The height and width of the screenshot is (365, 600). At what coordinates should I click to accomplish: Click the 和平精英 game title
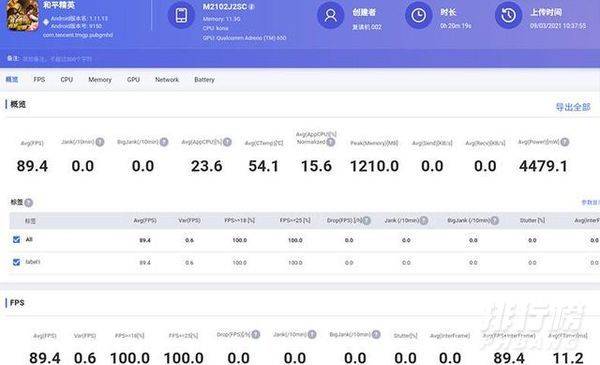pos(59,5)
